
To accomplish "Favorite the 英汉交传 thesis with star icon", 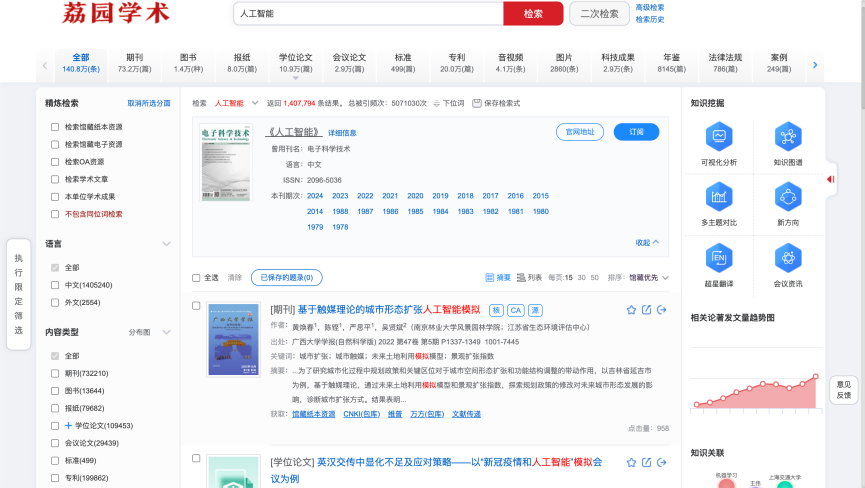I will click(x=631, y=463).
